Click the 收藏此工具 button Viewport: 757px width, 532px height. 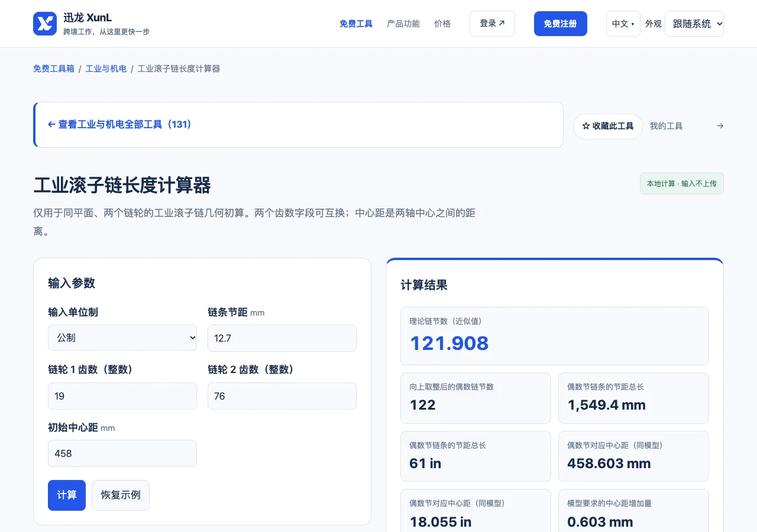click(608, 126)
